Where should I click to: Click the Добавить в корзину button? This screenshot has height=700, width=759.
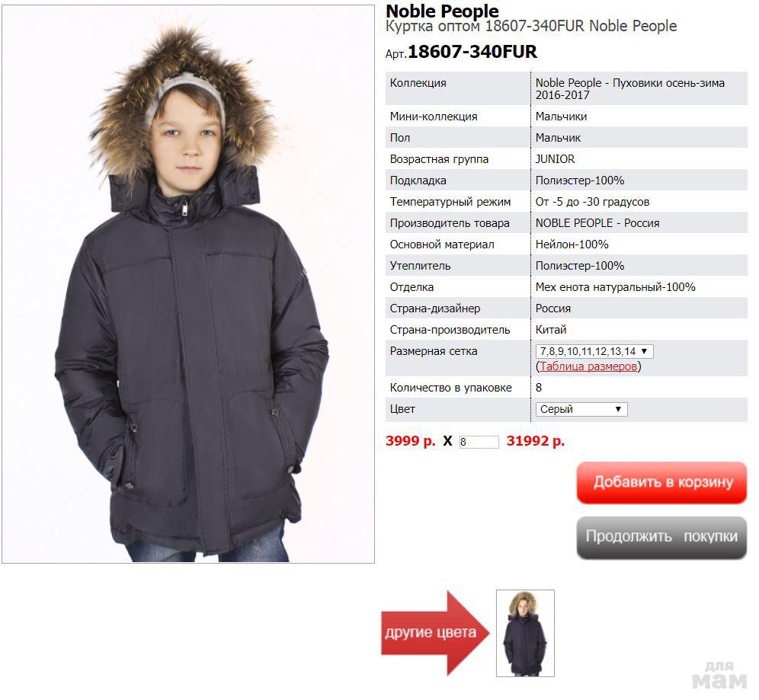661,482
